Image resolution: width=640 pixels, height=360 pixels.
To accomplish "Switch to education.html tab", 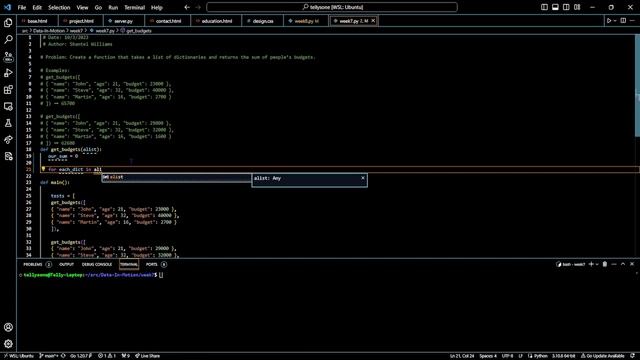I will pyautogui.click(x=216, y=21).
